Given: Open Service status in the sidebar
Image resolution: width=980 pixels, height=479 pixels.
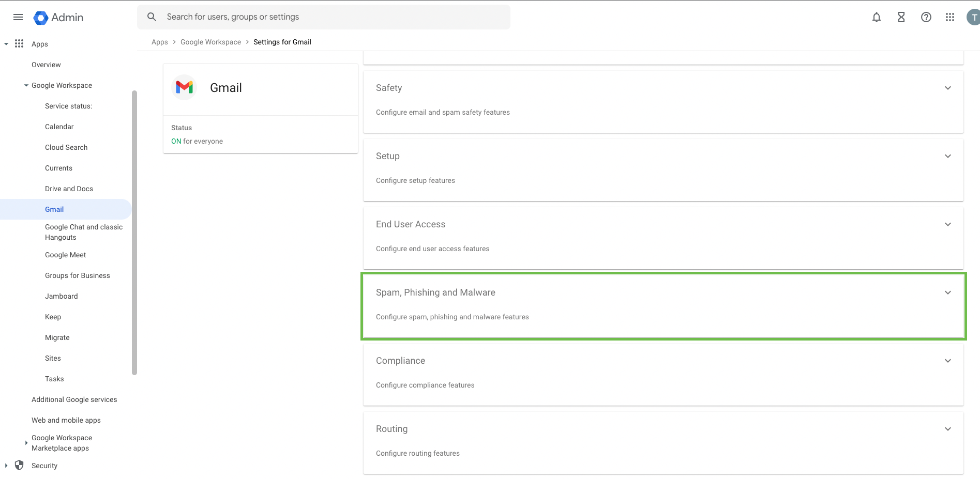Looking at the screenshot, I should 68,106.
